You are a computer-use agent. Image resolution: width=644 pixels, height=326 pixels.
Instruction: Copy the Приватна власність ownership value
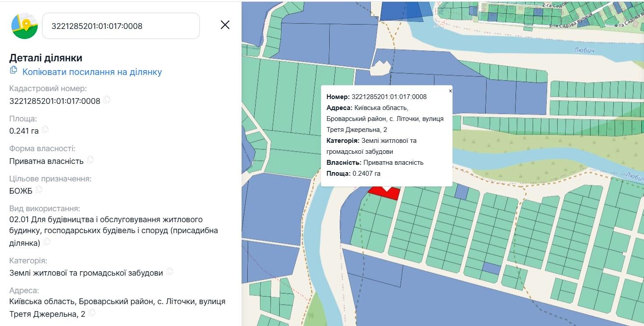pyautogui.click(x=90, y=160)
